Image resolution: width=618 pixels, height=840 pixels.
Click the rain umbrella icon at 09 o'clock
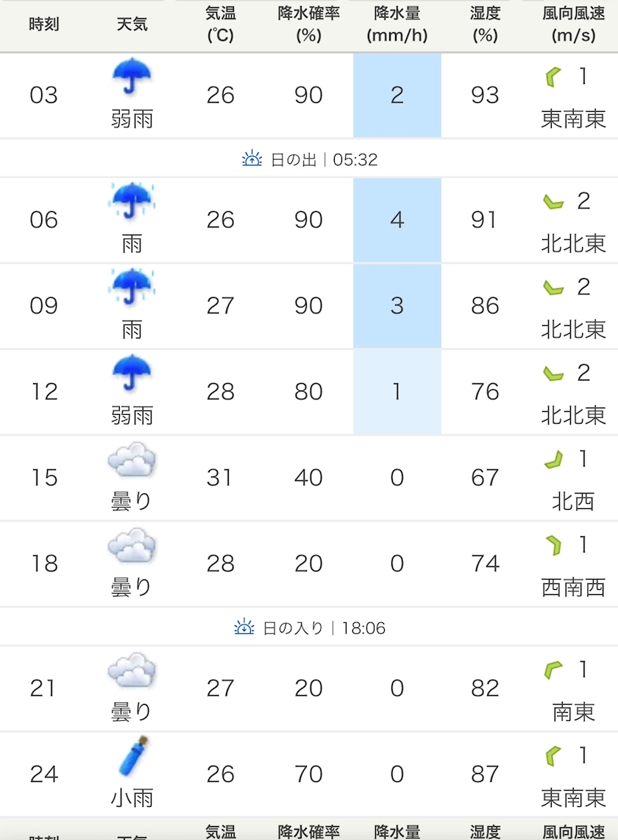point(132,288)
